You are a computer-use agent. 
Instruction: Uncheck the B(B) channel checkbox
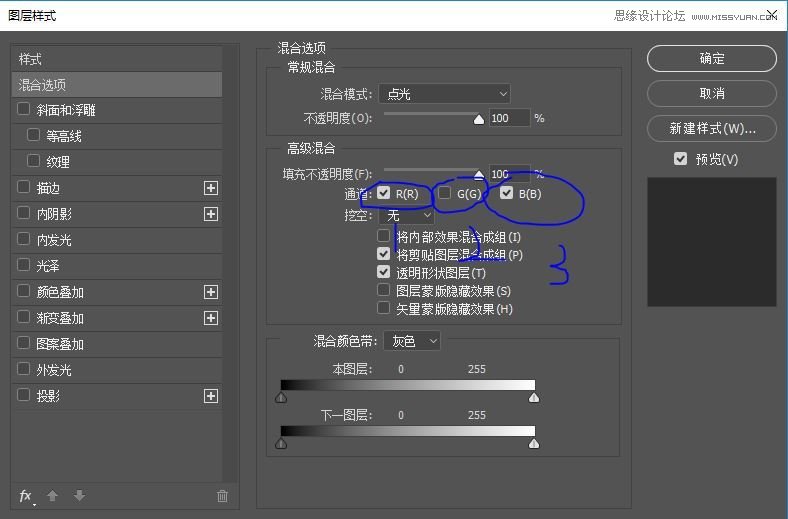click(x=507, y=193)
